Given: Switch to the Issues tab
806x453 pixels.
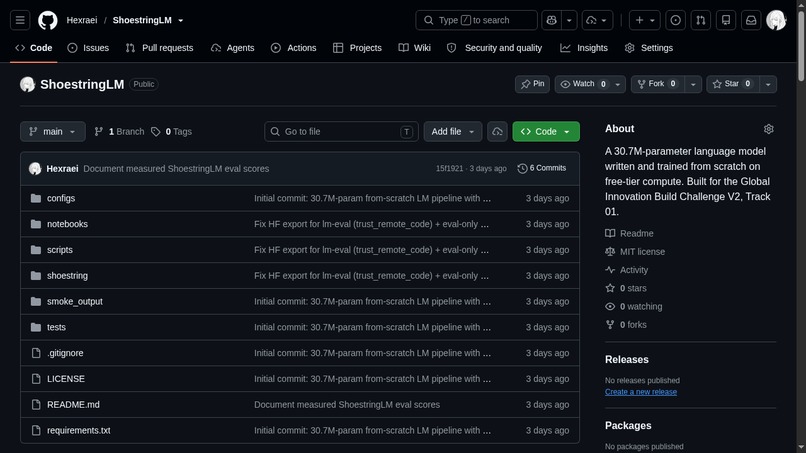Looking at the screenshot, I should [x=88, y=48].
